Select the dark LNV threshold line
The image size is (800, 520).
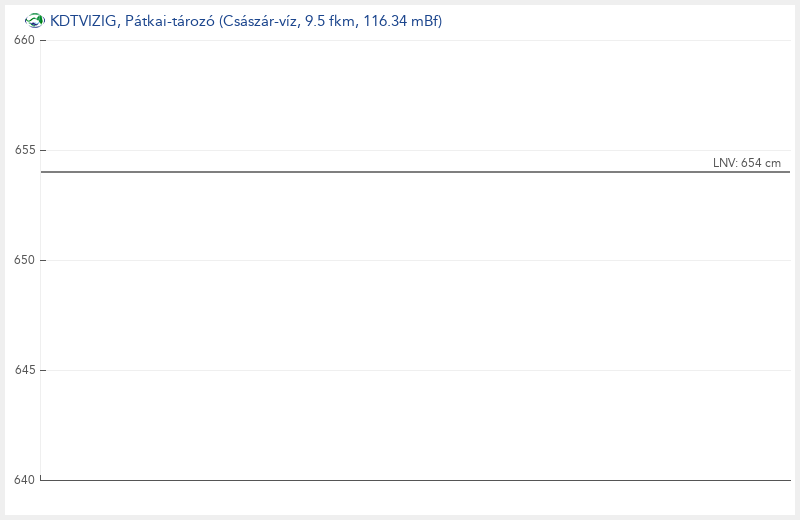point(400,172)
